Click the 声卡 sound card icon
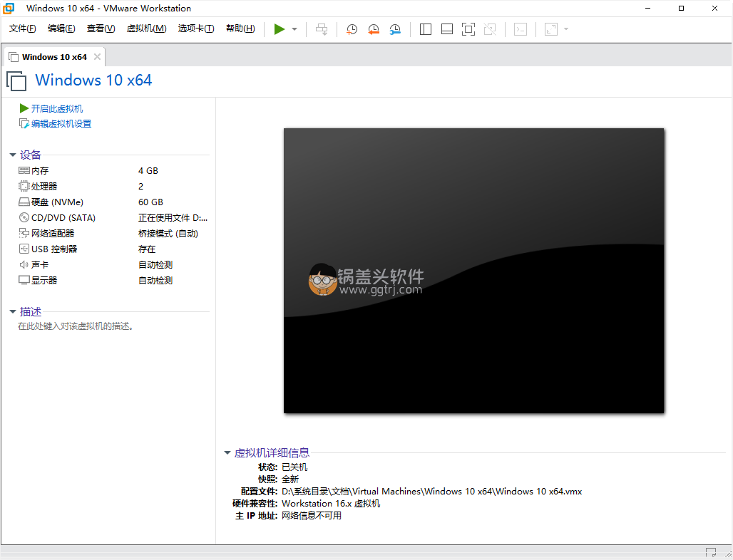The image size is (733, 560). click(x=24, y=264)
